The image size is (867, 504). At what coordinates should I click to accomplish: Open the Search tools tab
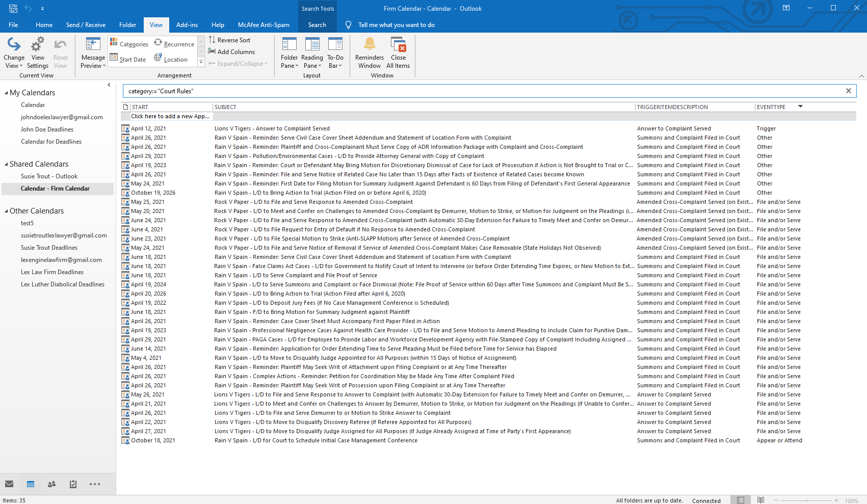coord(317,24)
